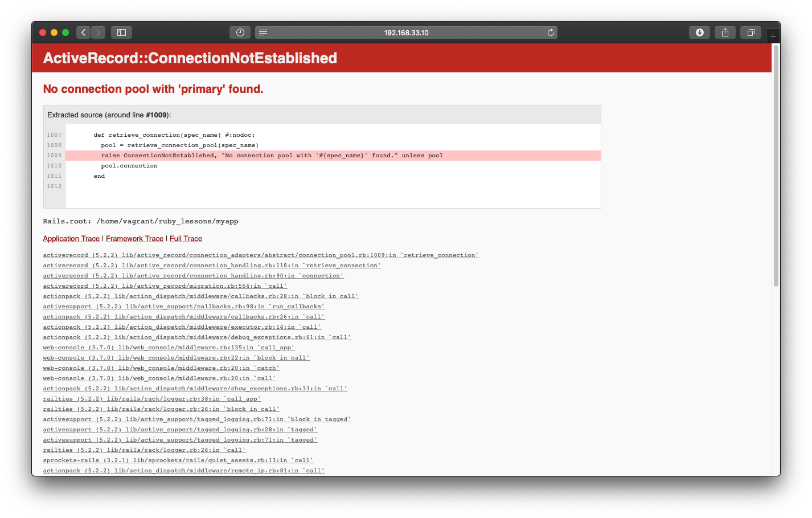Image resolution: width=812 pixels, height=518 pixels.
Task: Open the Share menu
Action: 725,32
